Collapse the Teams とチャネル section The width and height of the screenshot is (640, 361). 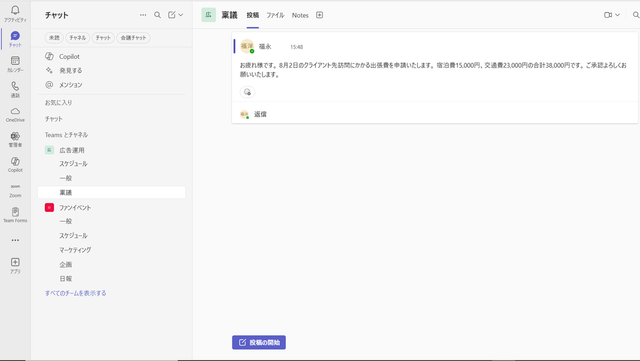(66, 135)
